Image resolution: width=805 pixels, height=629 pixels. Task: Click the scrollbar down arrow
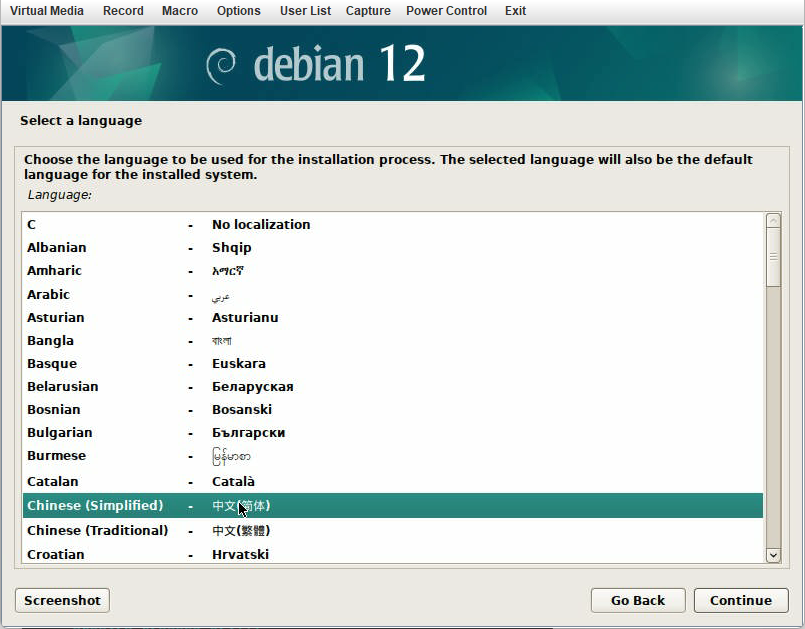click(773, 555)
